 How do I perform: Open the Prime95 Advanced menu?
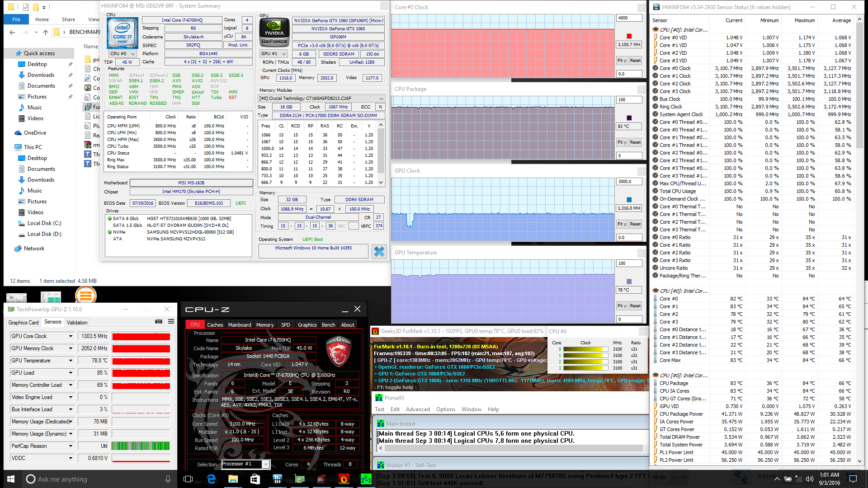pos(418,409)
